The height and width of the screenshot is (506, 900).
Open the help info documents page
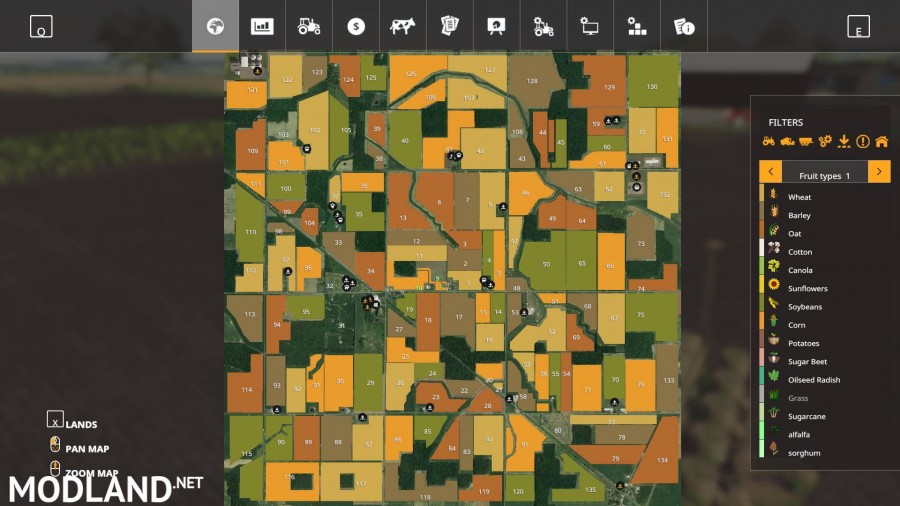pyautogui.click(x=684, y=26)
